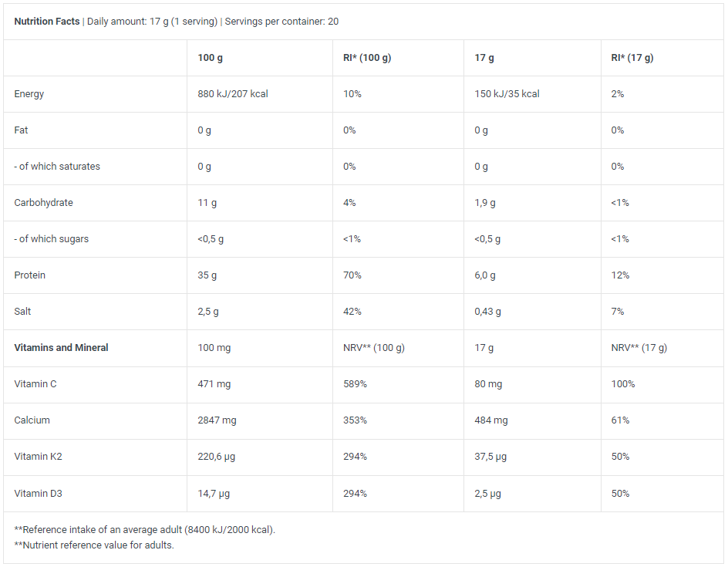728x567 pixels.
Task: Select the 100 g column header
Action: coord(210,58)
